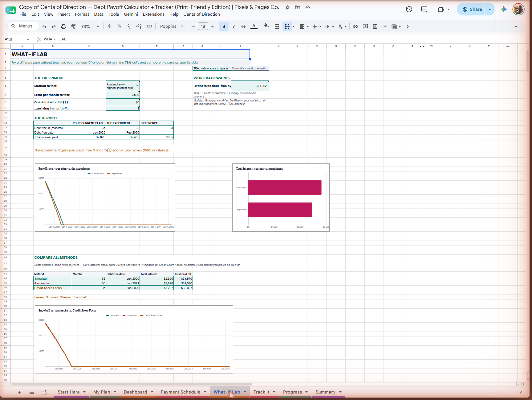Open the comments panel
This screenshot has height=400, width=532.
pyautogui.click(x=424, y=9)
